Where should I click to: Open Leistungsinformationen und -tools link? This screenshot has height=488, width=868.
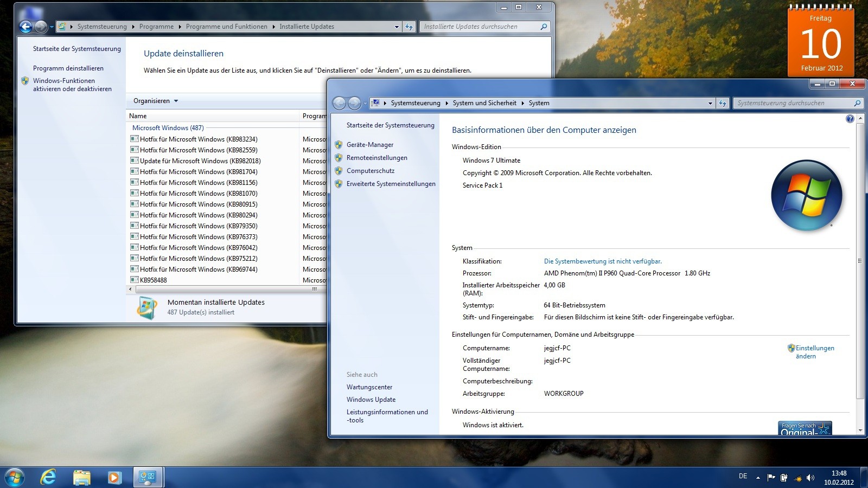click(387, 416)
